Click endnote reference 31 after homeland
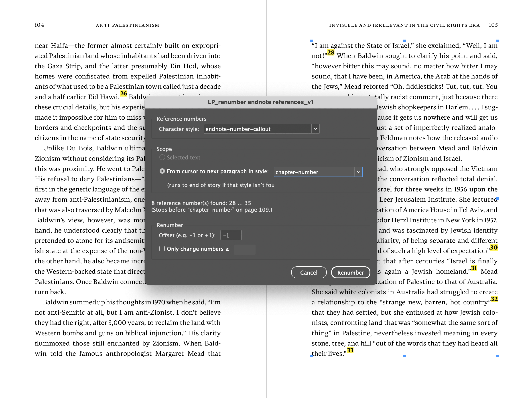Image resolution: width=532 pixels, height=398 pixels. 474,268
